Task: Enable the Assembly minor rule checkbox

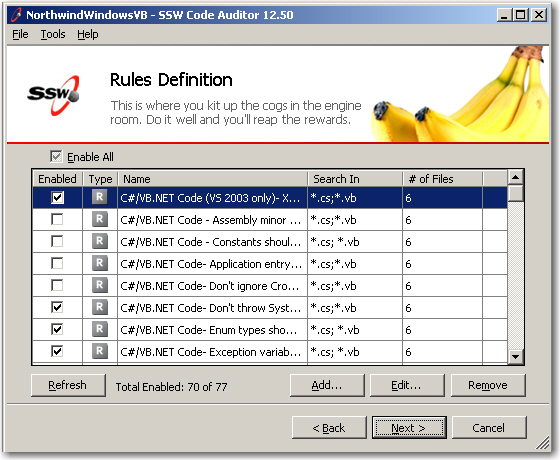Action: pyautogui.click(x=57, y=219)
